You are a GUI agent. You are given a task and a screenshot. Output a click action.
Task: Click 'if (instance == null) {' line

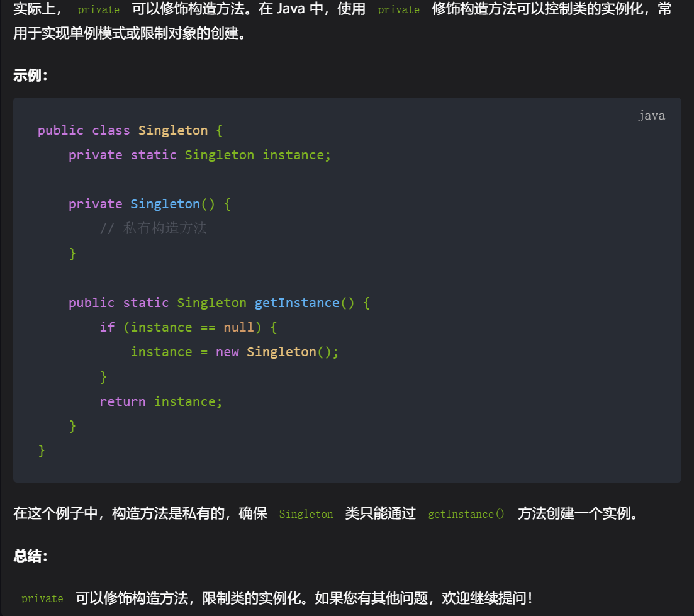click(x=188, y=327)
